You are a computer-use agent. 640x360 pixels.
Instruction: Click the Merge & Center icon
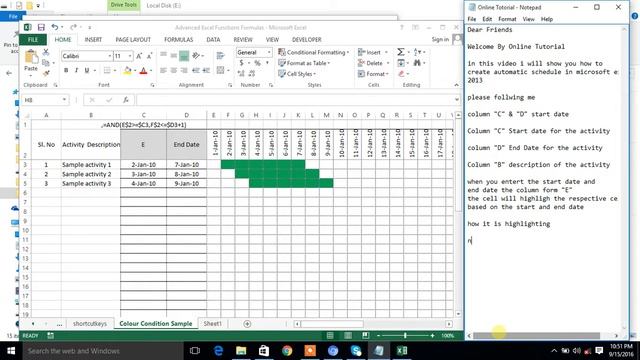coord(221,70)
